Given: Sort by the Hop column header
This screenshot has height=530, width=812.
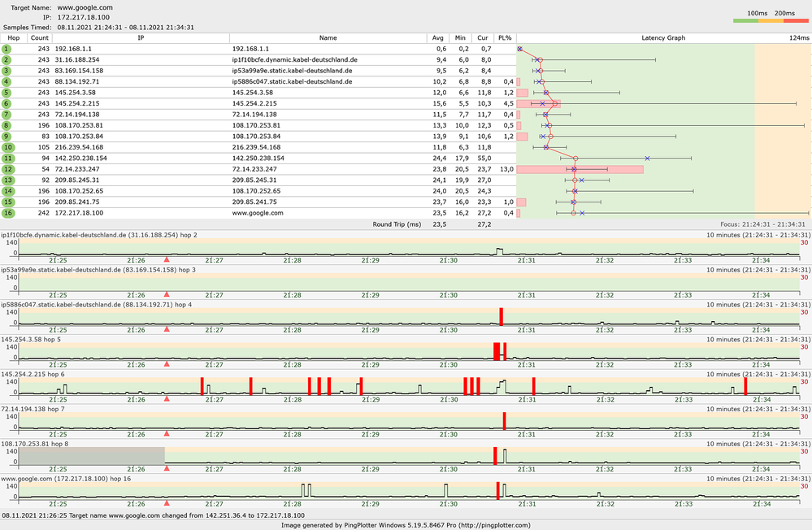Looking at the screenshot, I should point(14,38).
